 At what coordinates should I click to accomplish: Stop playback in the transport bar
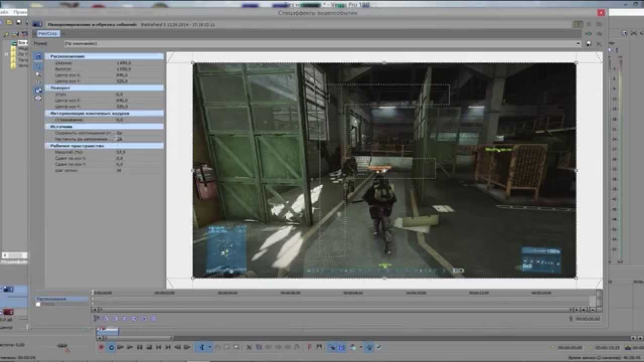click(x=149, y=347)
